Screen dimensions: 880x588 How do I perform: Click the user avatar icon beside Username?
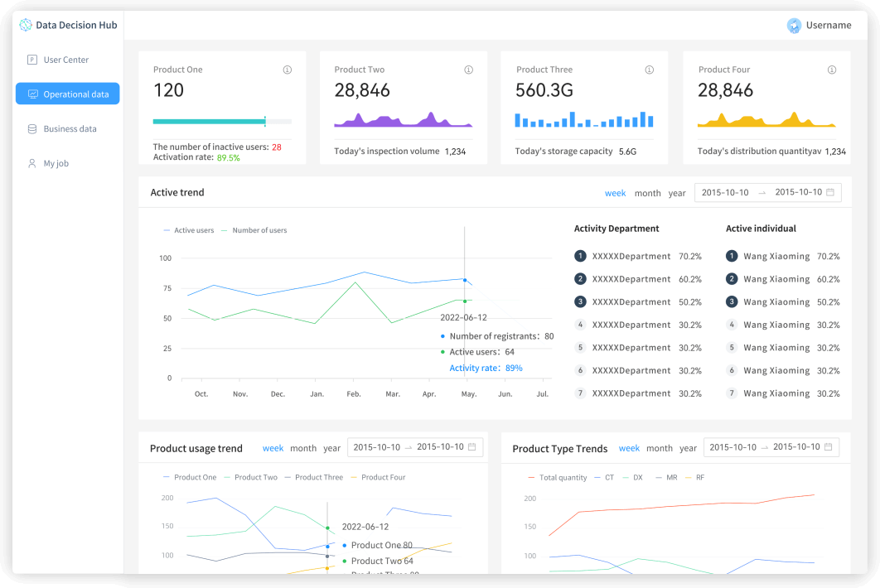click(794, 26)
